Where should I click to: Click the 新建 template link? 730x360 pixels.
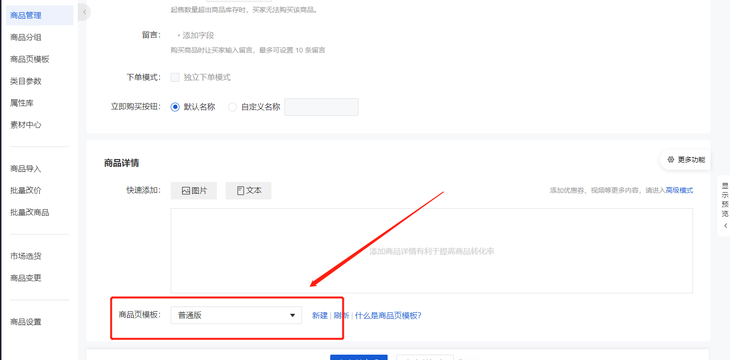pos(320,315)
